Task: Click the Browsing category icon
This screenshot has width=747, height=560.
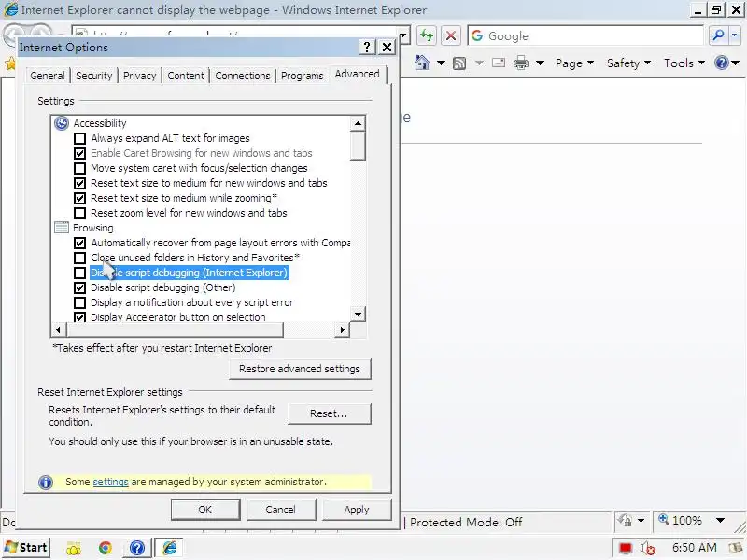Action: click(62, 228)
